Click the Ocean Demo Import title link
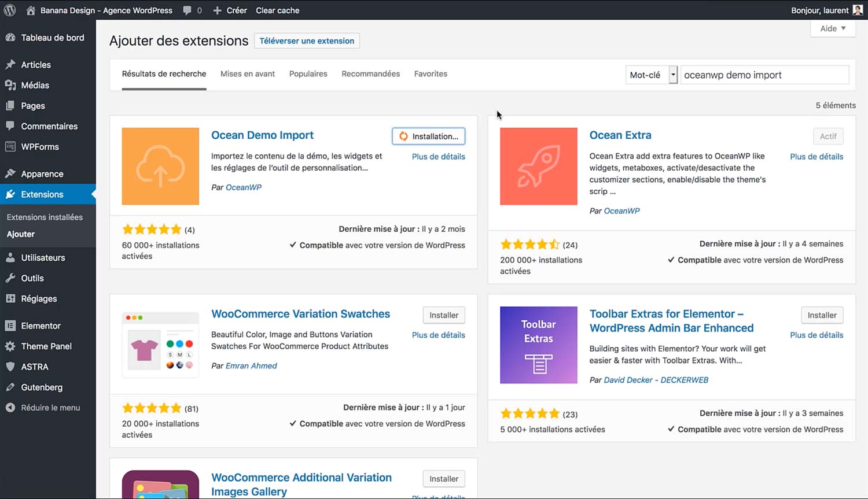Image resolution: width=868 pixels, height=499 pixels. pyautogui.click(x=262, y=135)
